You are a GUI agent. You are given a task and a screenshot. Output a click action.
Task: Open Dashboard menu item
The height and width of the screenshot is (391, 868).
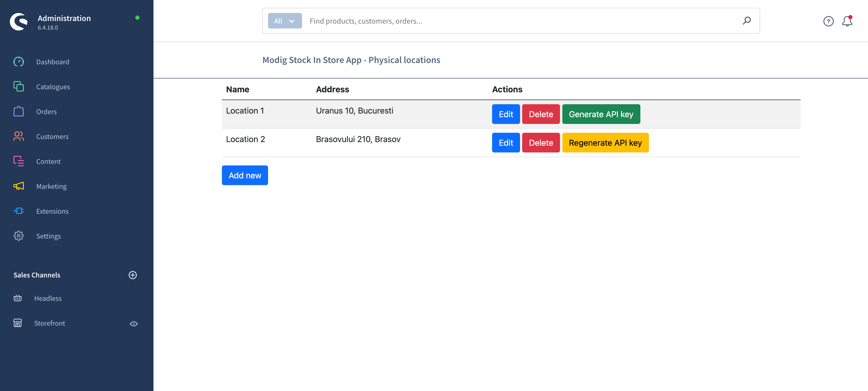53,62
